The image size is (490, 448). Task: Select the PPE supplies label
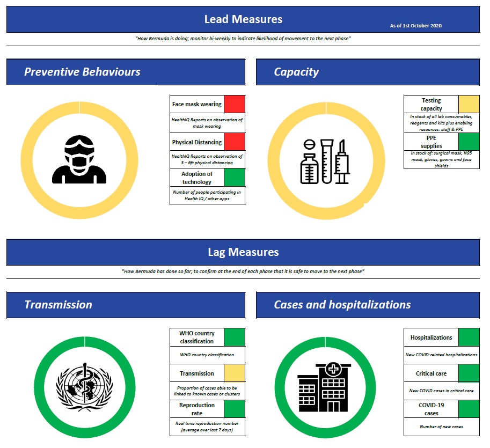click(x=431, y=142)
